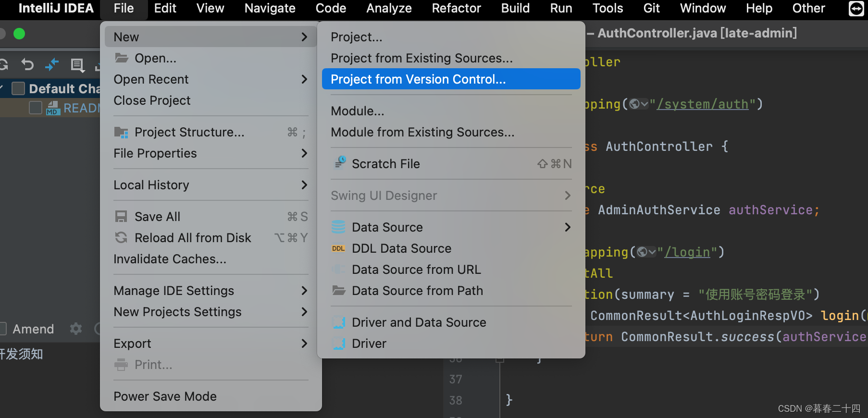
Task: Open the Build menu
Action: pyautogui.click(x=515, y=8)
